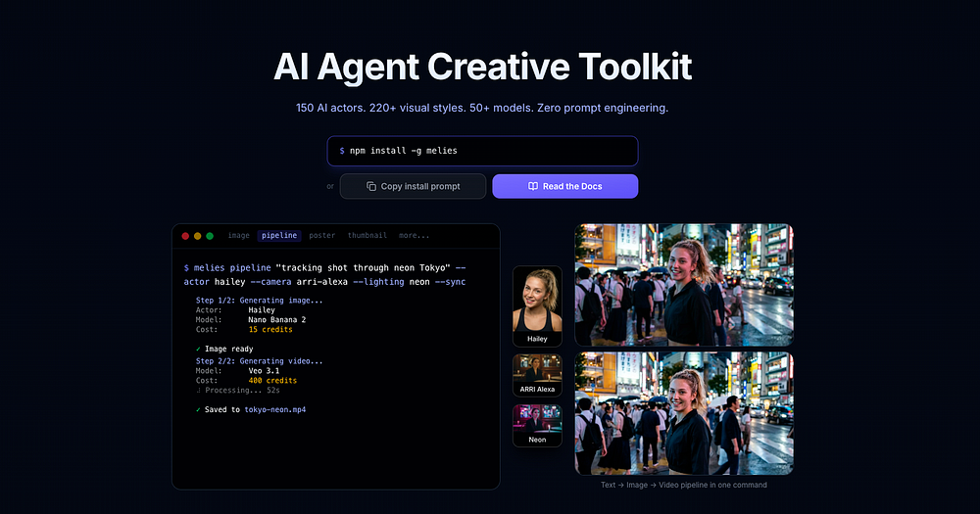
Task: Click Step 1/2: Generating image... line
Action: 259,301
